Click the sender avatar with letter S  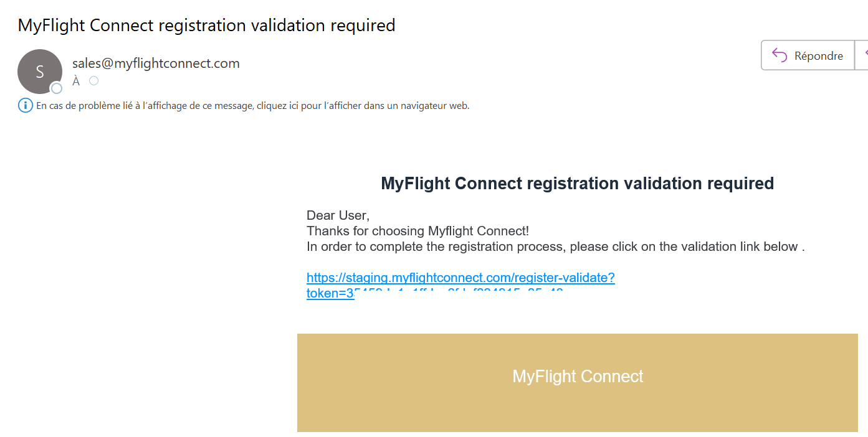click(39, 71)
